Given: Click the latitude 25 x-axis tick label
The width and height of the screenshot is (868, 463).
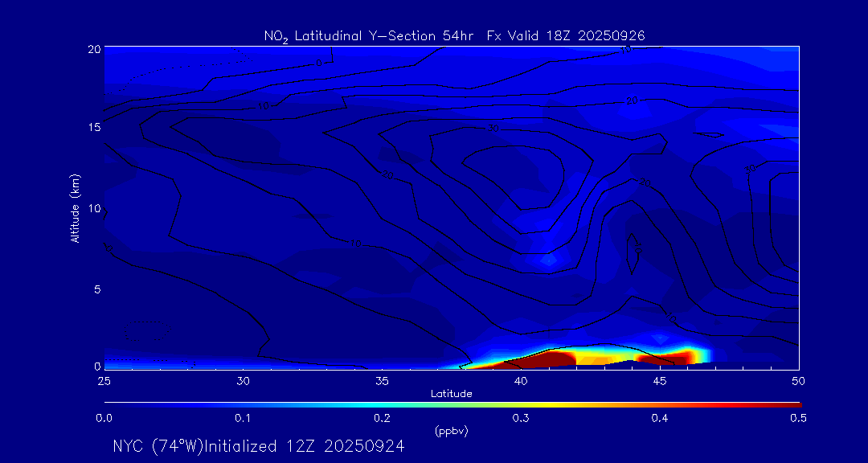Looking at the screenshot, I should coord(104,380).
